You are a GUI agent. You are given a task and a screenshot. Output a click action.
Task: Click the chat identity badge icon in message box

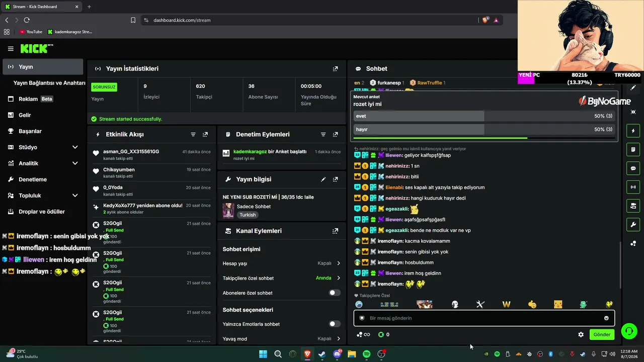point(362,318)
